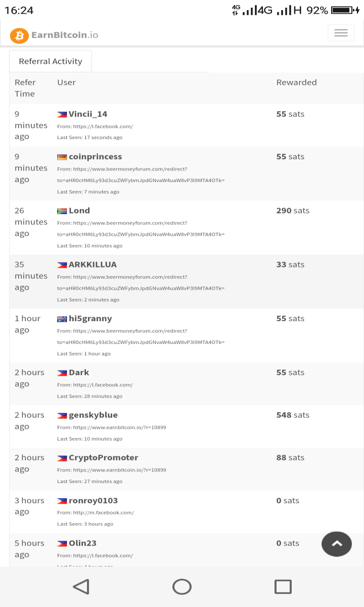This screenshot has height=607, width=364.
Task: Open the EarnBitcoin.io home link
Action: pos(65,35)
